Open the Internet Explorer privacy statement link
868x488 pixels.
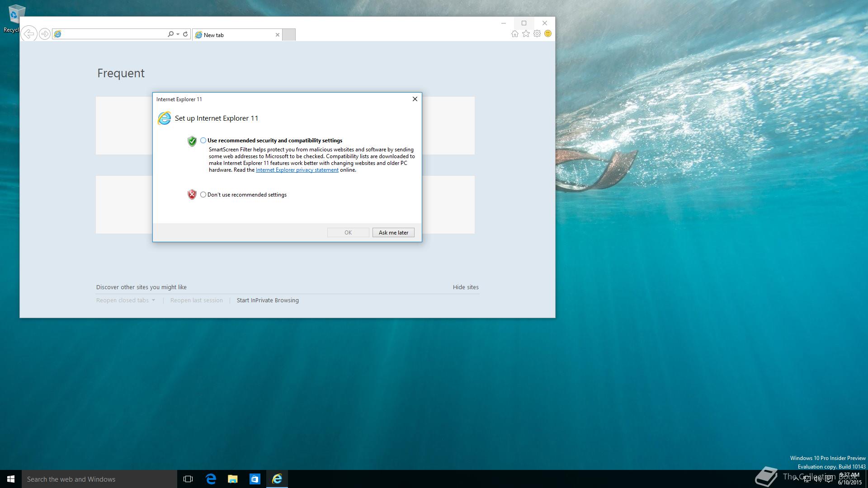[297, 170]
